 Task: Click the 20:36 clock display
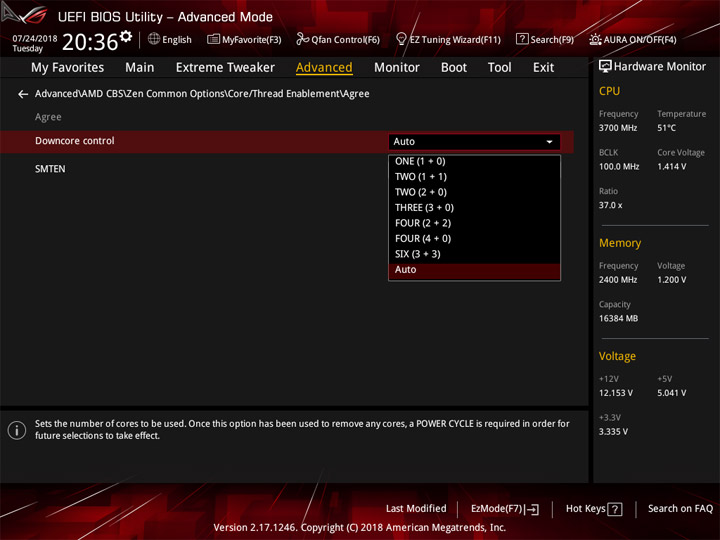[90, 42]
